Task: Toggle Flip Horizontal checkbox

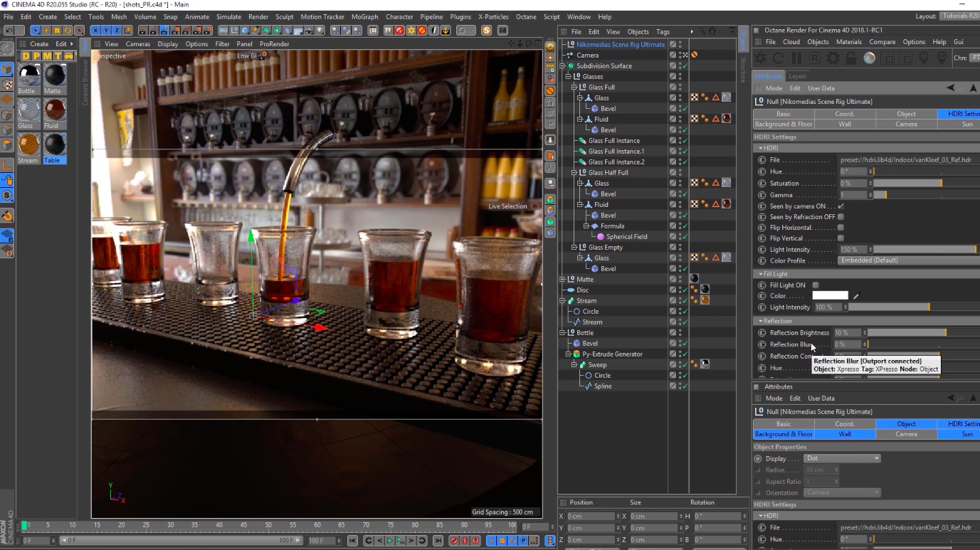Action: [841, 228]
